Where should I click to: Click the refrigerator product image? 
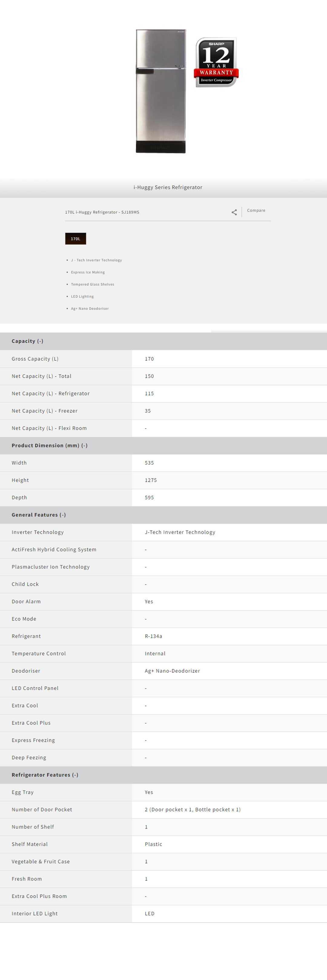(x=161, y=91)
